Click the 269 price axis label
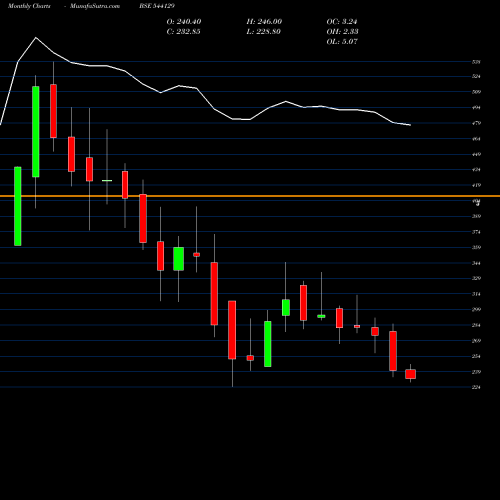The width and height of the screenshot is (500, 500). [x=476, y=341]
